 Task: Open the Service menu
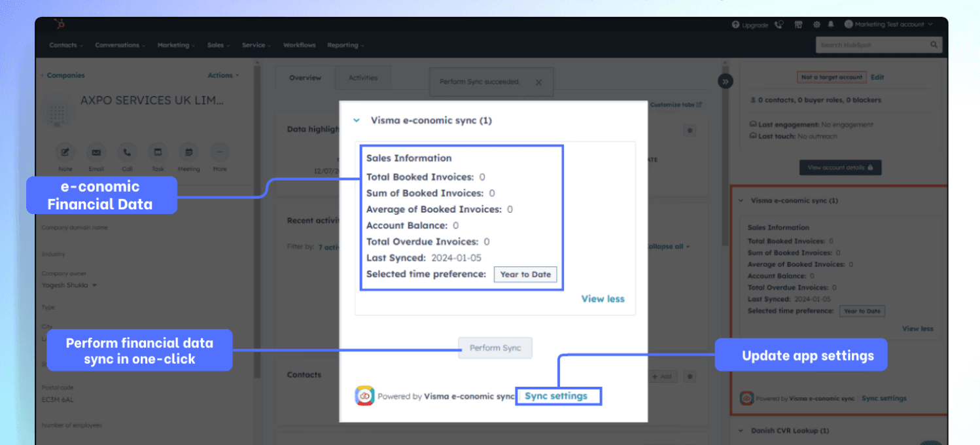[x=256, y=45]
